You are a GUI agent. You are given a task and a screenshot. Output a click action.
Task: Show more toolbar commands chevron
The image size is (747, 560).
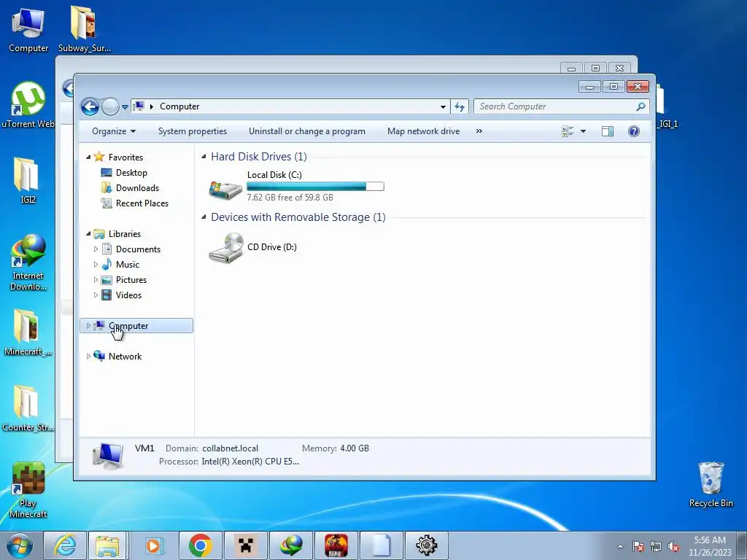coord(479,131)
